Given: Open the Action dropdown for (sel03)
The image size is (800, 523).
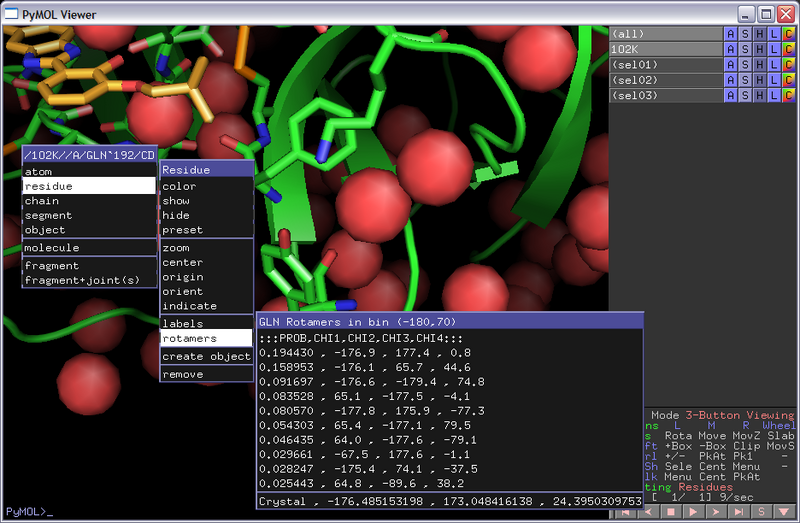Looking at the screenshot, I should tap(731, 95).
